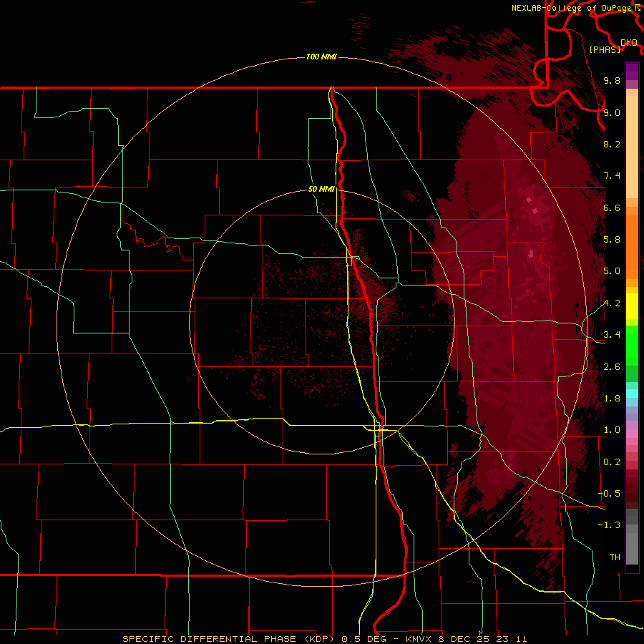The width and height of the screenshot is (644, 644).
Task: Pick the light peach segment of color bar
Action: point(632,147)
